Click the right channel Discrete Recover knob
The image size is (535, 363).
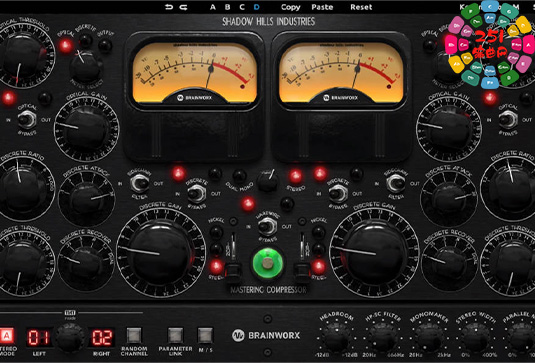coord(449,263)
